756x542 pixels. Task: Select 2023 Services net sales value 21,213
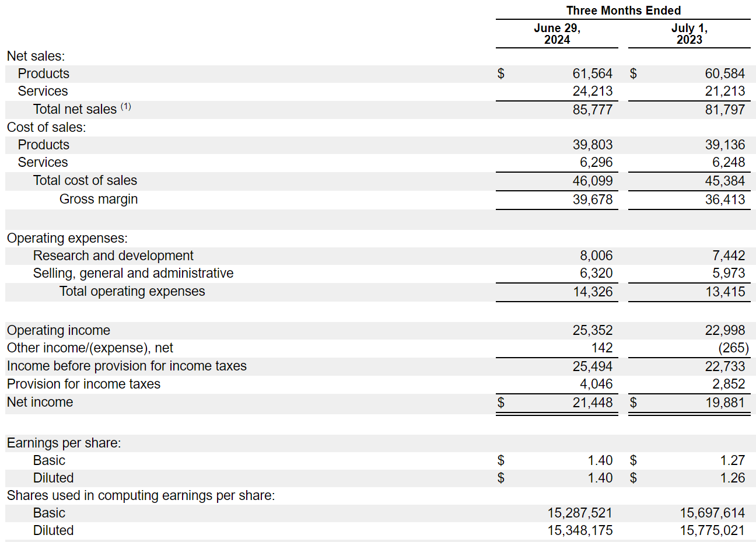[x=724, y=91]
